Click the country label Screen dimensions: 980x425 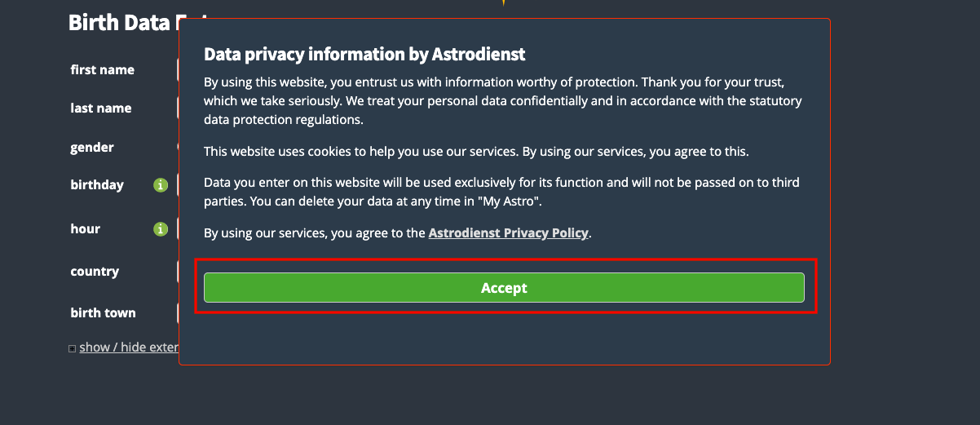point(95,272)
